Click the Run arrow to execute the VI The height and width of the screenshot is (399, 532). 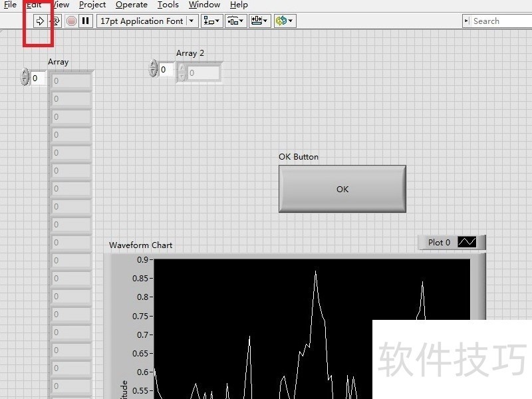pos(40,21)
